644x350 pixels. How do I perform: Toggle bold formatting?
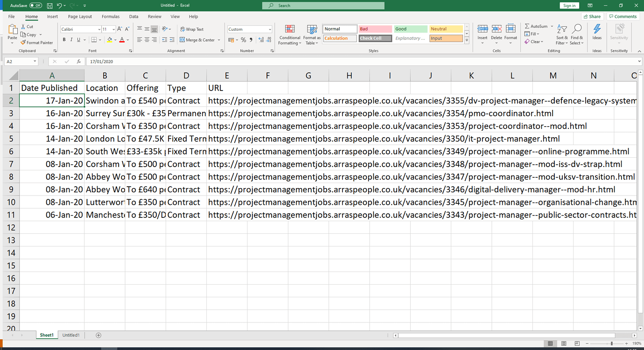(x=64, y=40)
